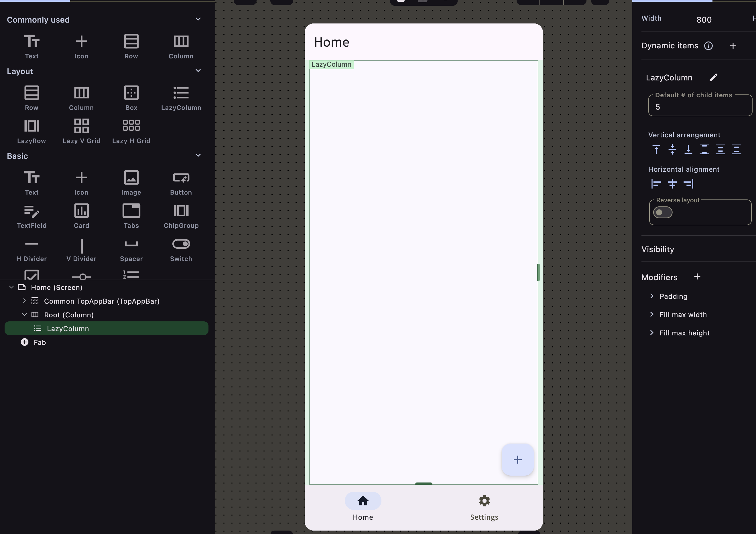Set horizontal alignment to center

pyautogui.click(x=672, y=184)
